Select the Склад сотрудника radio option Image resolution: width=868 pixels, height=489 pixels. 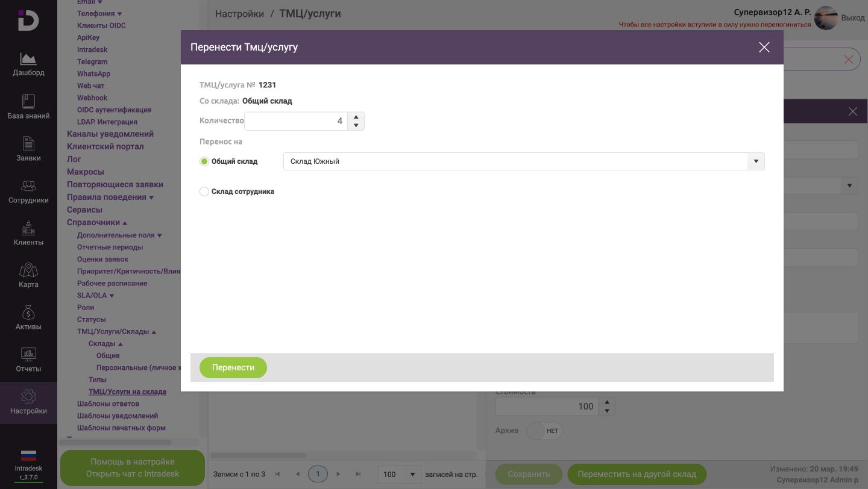[204, 192]
